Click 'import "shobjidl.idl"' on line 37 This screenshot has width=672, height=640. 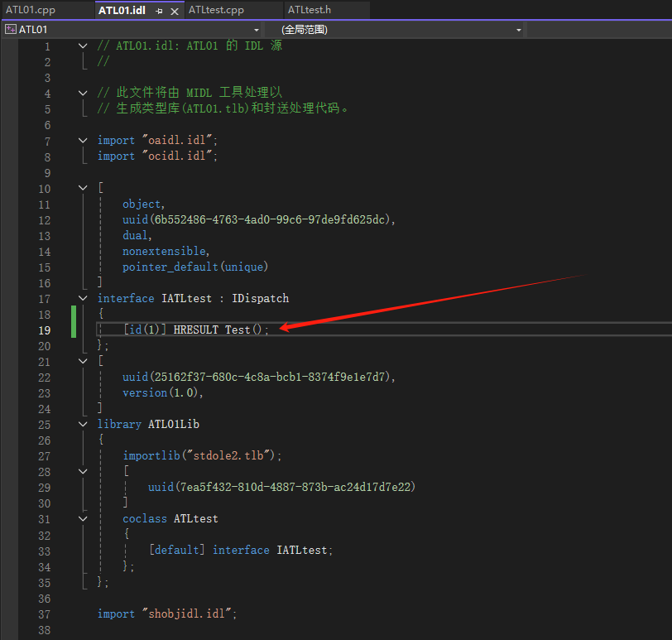point(166,614)
